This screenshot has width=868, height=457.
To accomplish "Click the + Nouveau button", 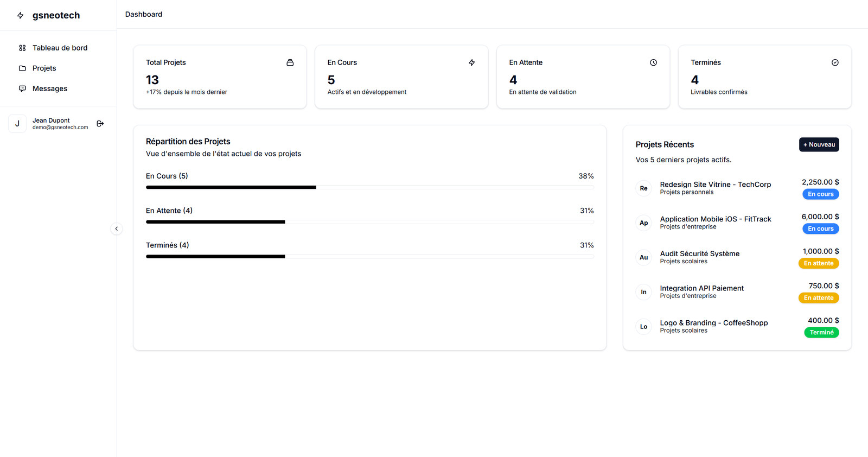I will pos(819,144).
